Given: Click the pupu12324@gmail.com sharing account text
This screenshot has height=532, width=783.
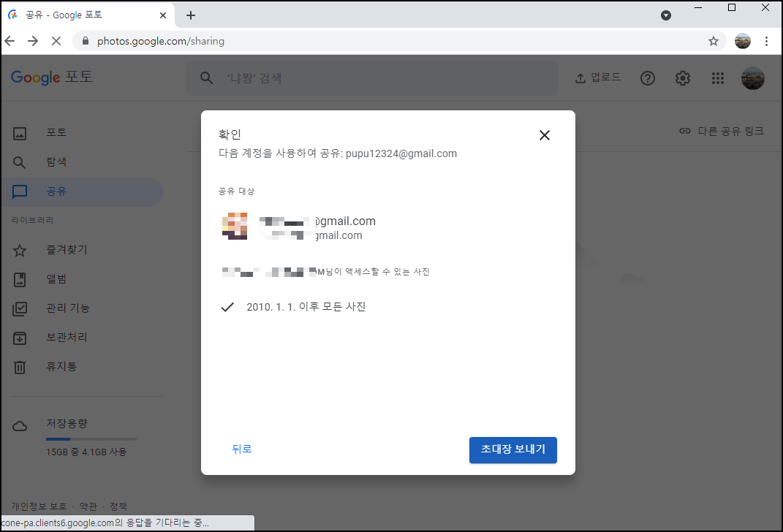Looking at the screenshot, I should point(401,153).
